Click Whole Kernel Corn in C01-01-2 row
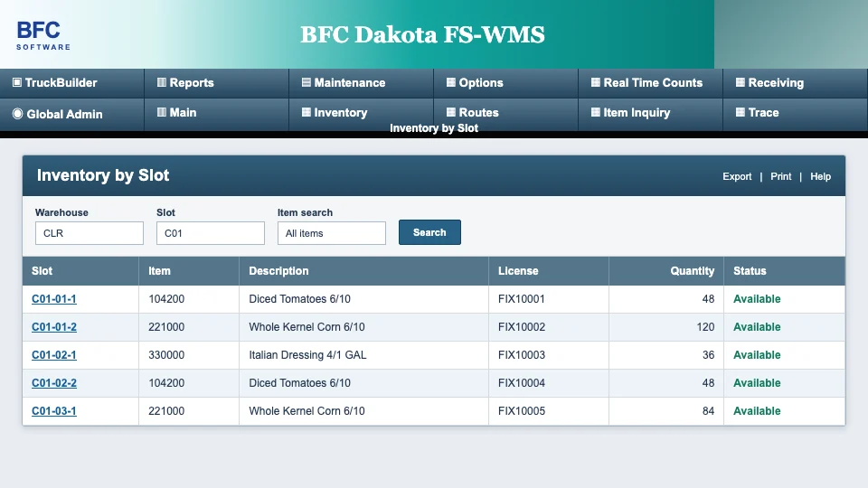Viewport: 868px width, 488px height. point(307,327)
